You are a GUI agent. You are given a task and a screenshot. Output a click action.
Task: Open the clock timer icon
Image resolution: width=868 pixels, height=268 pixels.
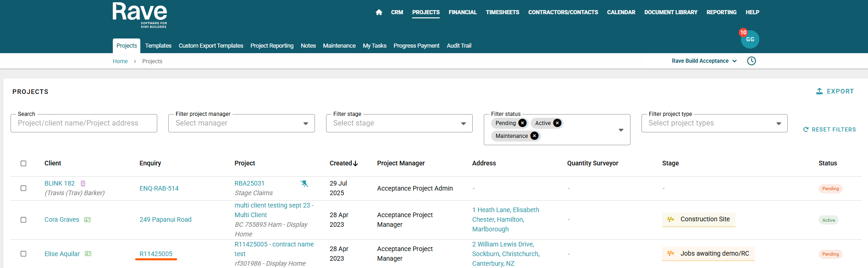[752, 61]
